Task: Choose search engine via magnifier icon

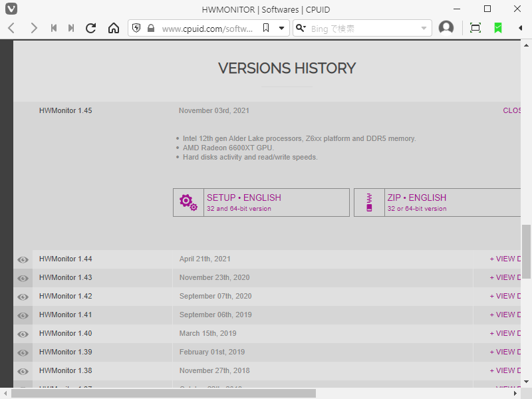Action: [x=301, y=28]
